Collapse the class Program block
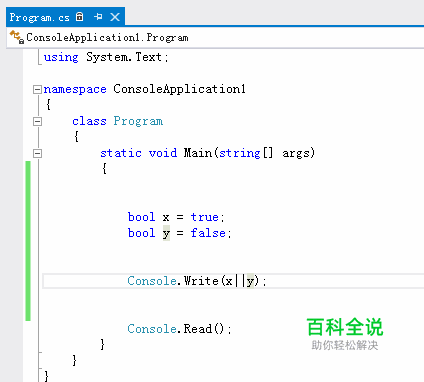 [x=37, y=121]
